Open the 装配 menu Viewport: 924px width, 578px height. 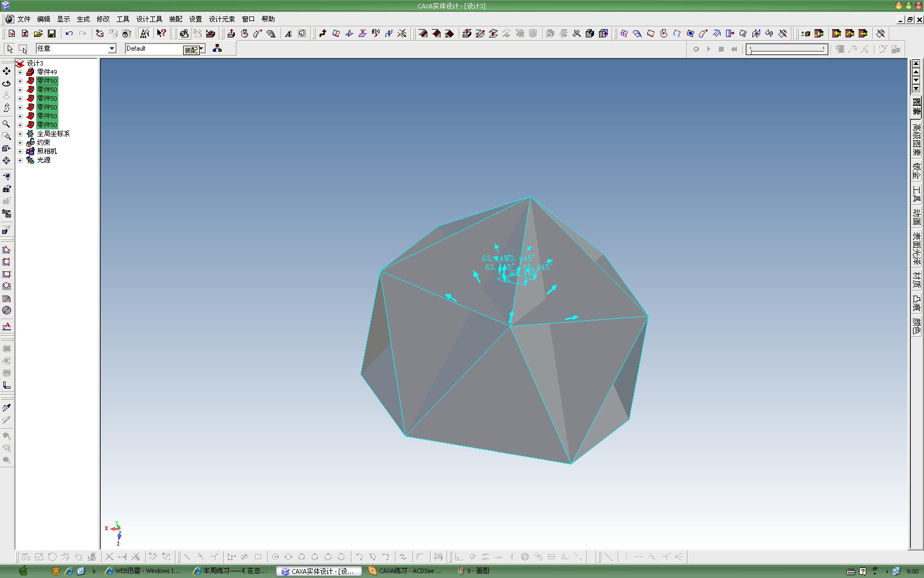coord(175,19)
